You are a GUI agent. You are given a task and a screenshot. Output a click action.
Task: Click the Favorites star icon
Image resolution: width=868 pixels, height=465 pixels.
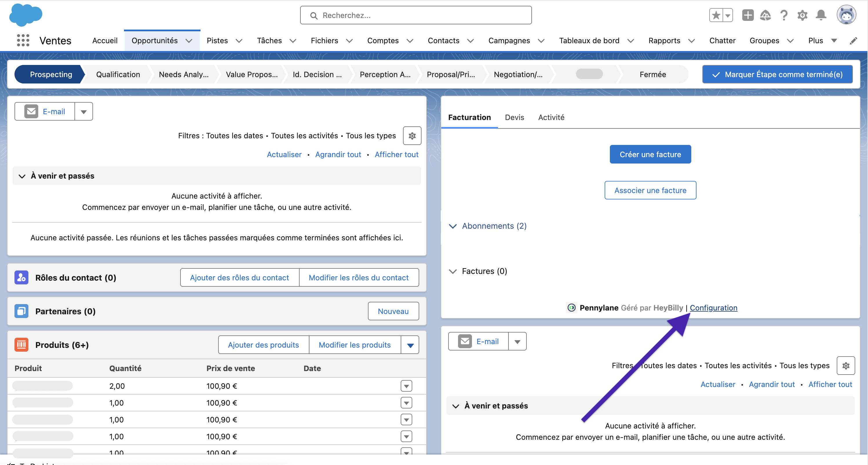716,15
